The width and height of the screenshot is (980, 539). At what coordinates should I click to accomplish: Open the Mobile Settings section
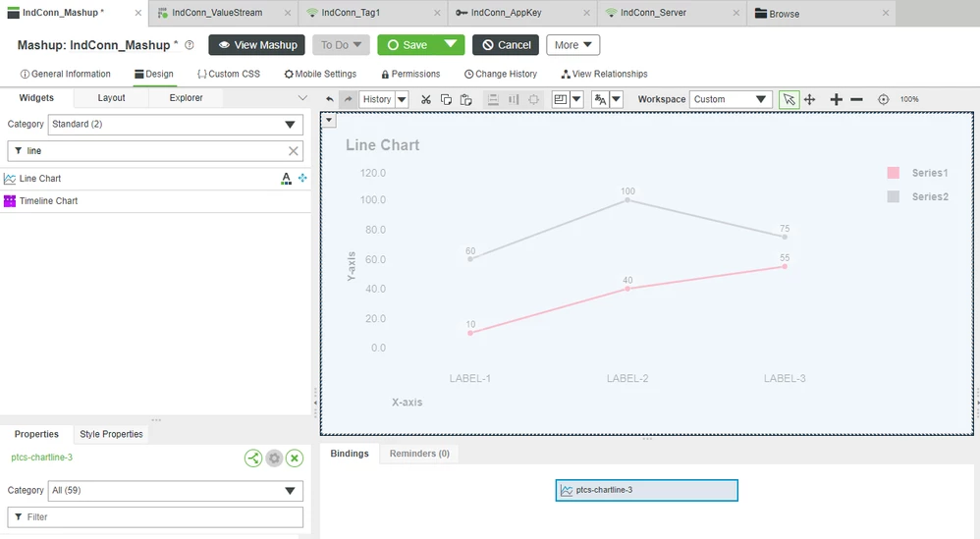[x=320, y=74]
